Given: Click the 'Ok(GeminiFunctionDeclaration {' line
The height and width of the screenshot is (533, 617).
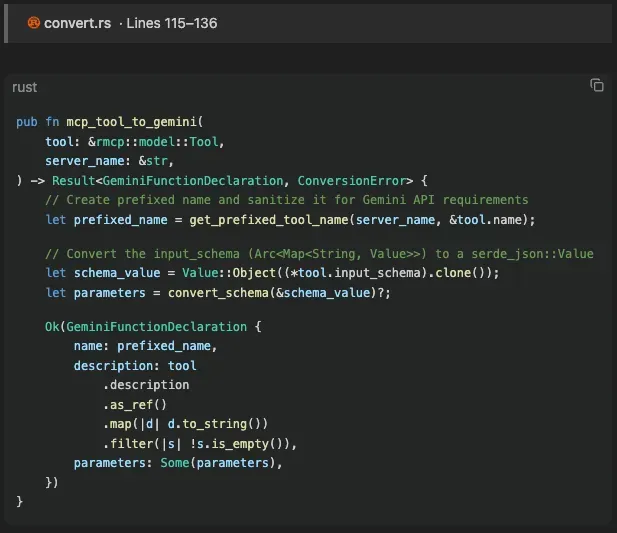Looking at the screenshot, I should tap(153, 326).
